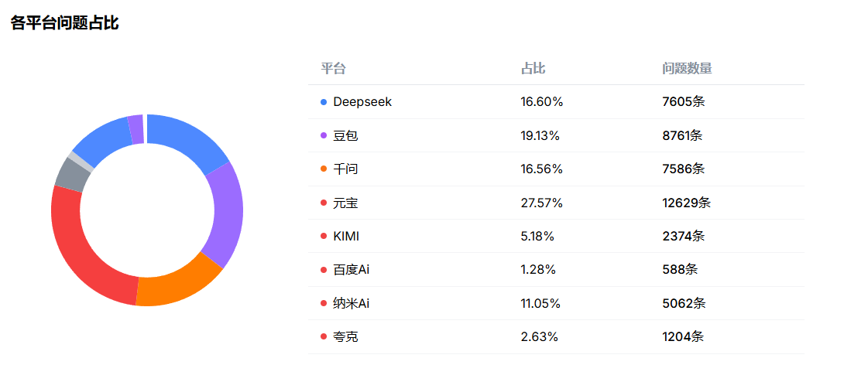868x365 pixels.
Task: Click the red marker beside 夸克
Action: coord(323,337)
